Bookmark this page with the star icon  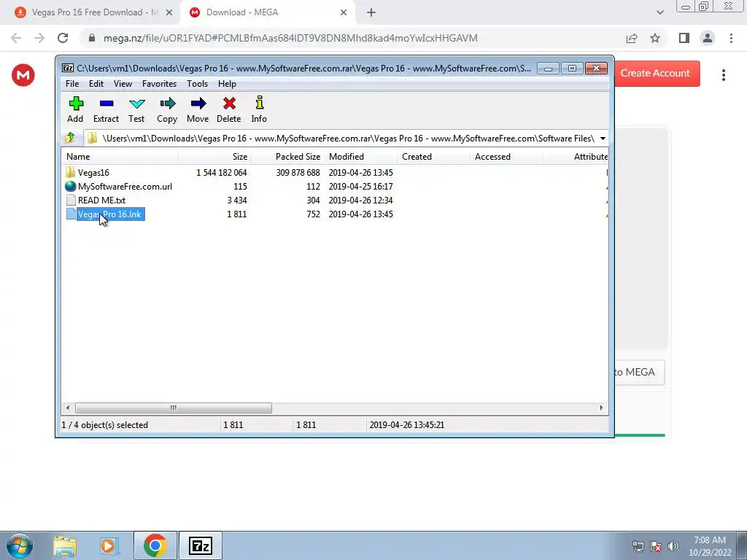point(655,38)
